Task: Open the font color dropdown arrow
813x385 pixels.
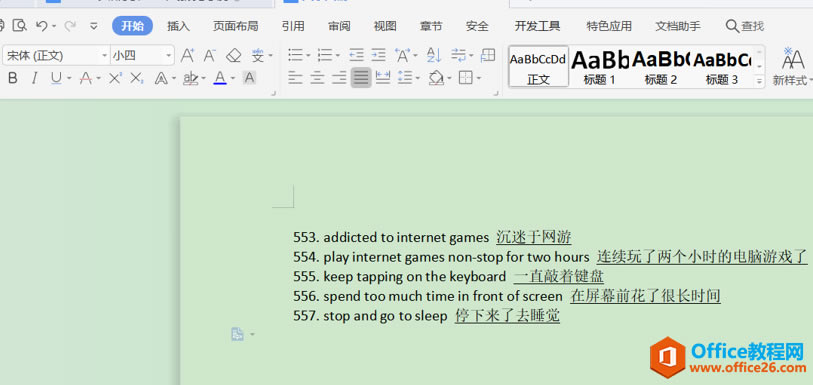Action: [x=233, y=79]
